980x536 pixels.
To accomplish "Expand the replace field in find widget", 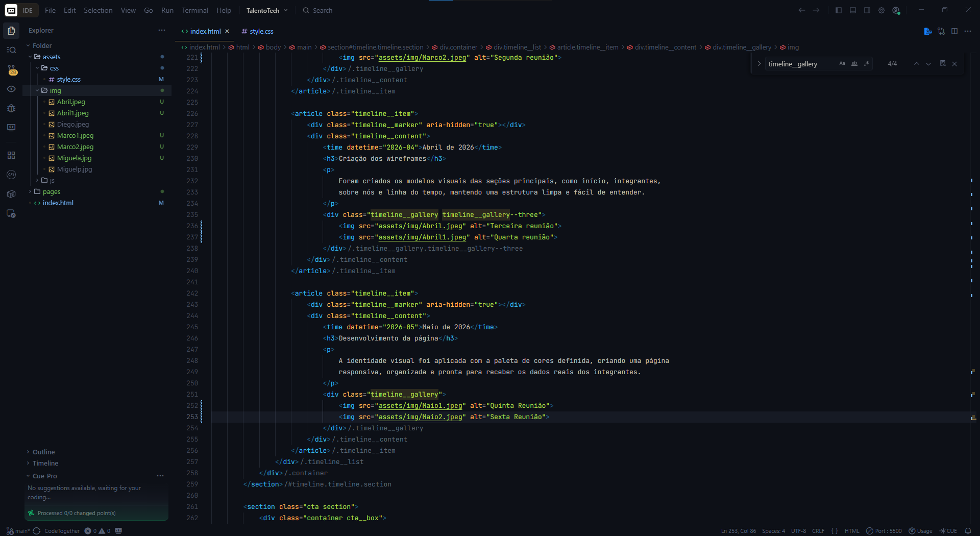I will click(759, 64).
